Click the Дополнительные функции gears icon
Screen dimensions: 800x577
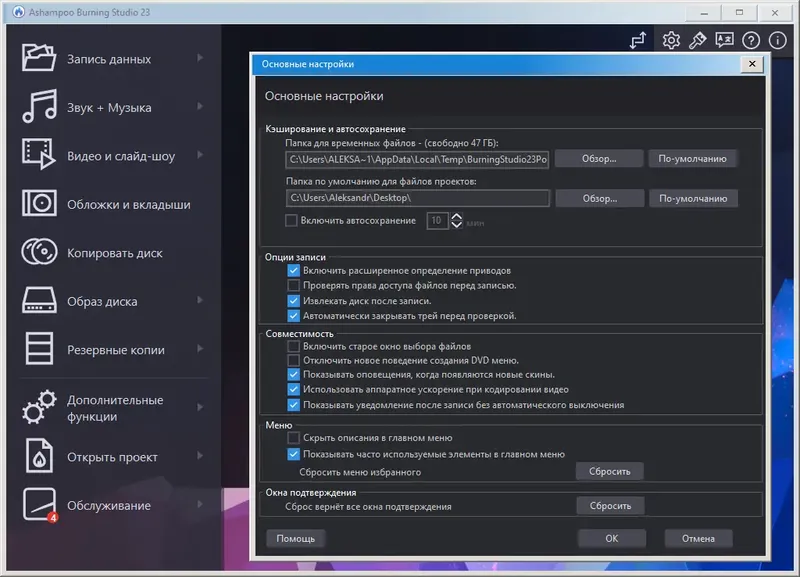coord(39,407)
